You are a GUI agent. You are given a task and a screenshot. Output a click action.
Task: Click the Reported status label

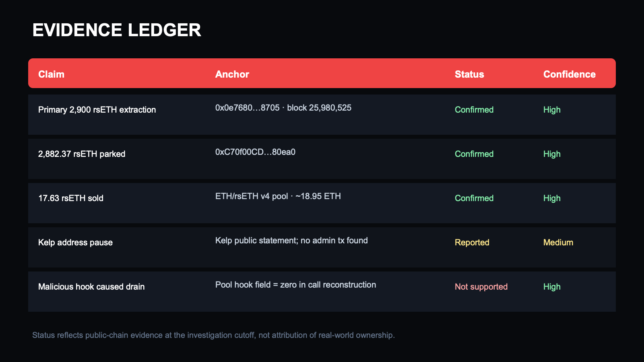coord(472,243)
